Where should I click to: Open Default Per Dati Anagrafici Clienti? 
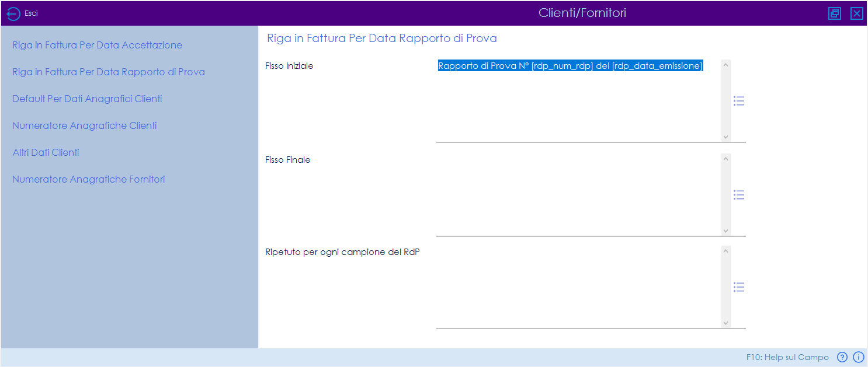[x=88, y=99]
